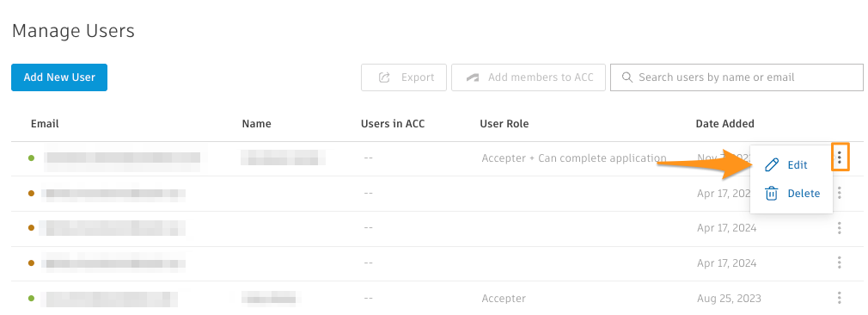This screenshot has height=315, width=868.
Task: Click the Accepter role in last row
Action: 504,299
